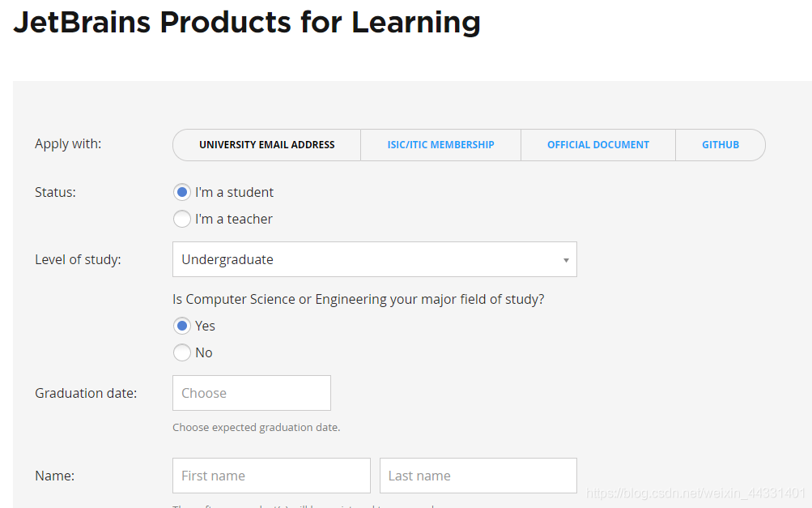Focus the First name field
The height and width of the screenshot is (508, 812).
pos(271,476)
